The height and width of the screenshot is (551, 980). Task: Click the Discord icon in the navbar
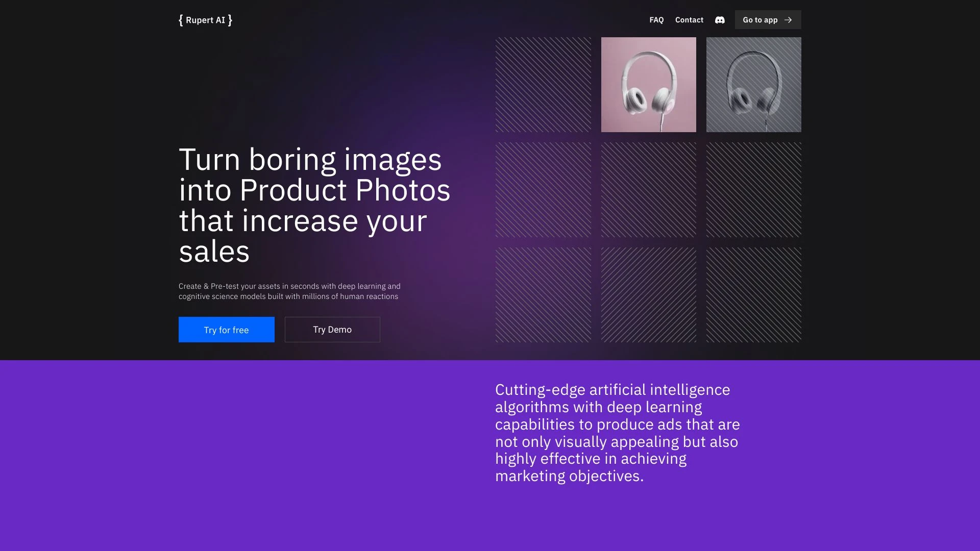(x=720, y=20)
